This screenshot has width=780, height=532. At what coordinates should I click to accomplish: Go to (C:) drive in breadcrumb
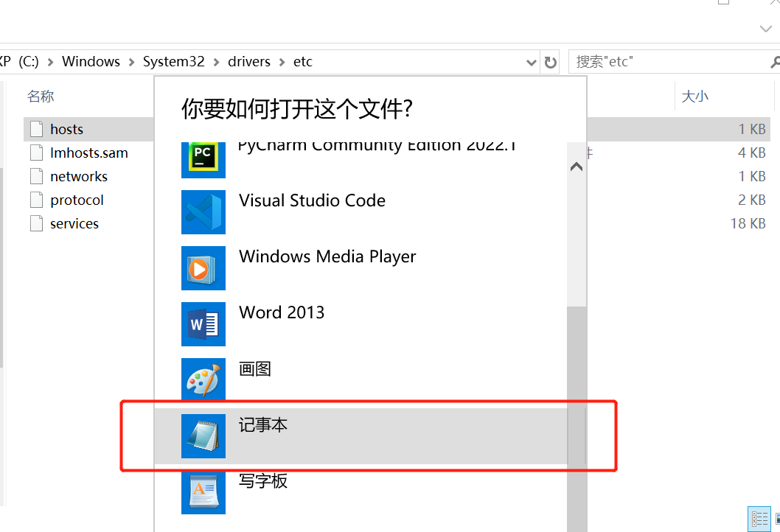(x=28, y=62)
